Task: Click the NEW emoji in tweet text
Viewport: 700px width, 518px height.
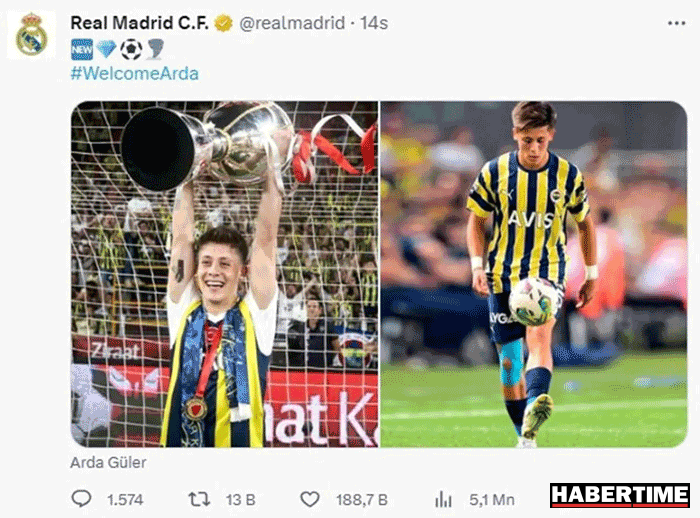Action: tap(82, 49)
